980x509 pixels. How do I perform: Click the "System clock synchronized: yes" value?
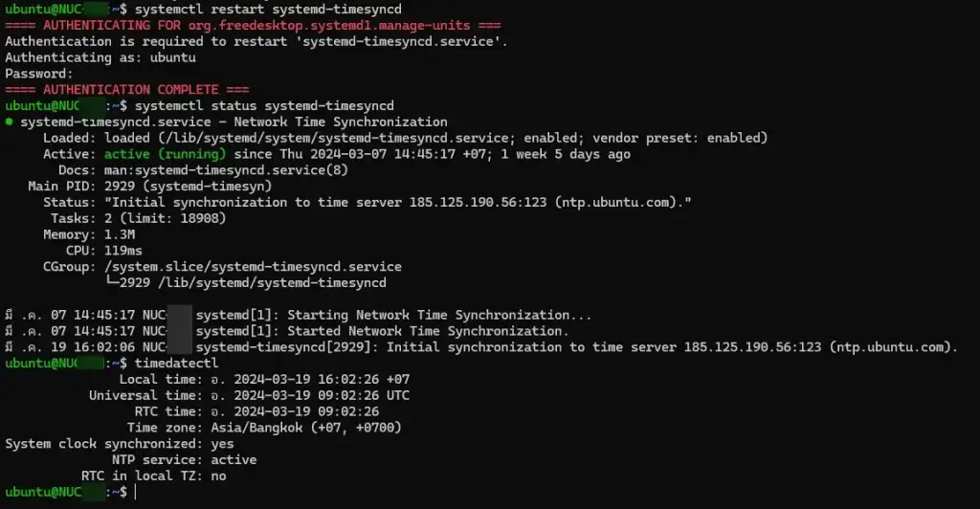coord(222,444)
